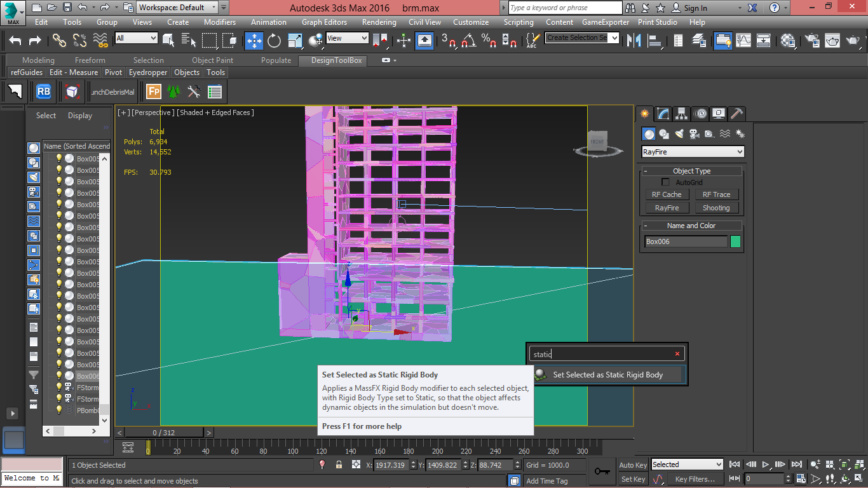Click the RF Trace button

716,194
